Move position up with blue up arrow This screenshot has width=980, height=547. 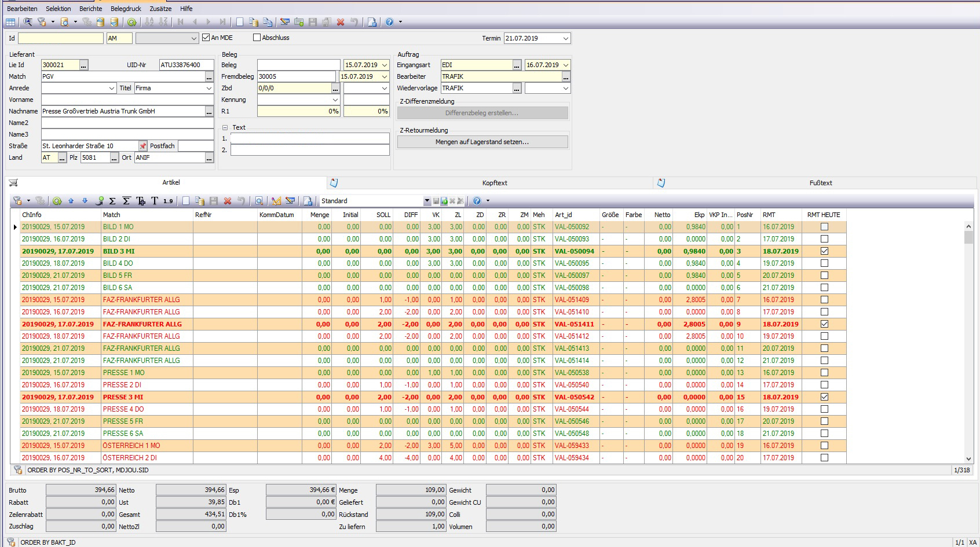71,201
